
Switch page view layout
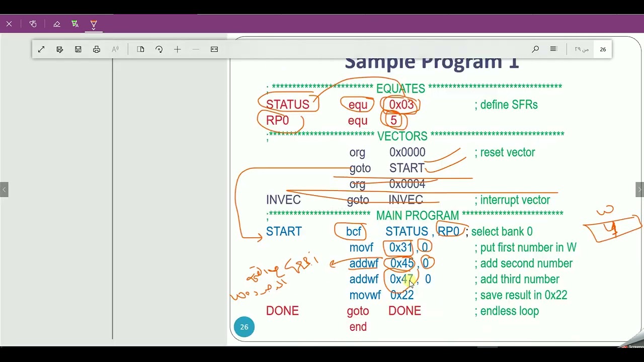140,49
